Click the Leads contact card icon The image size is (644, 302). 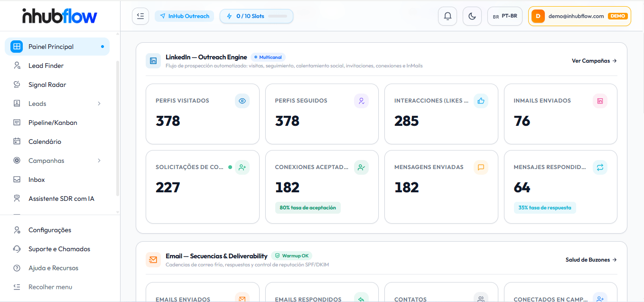coord(17,104)
